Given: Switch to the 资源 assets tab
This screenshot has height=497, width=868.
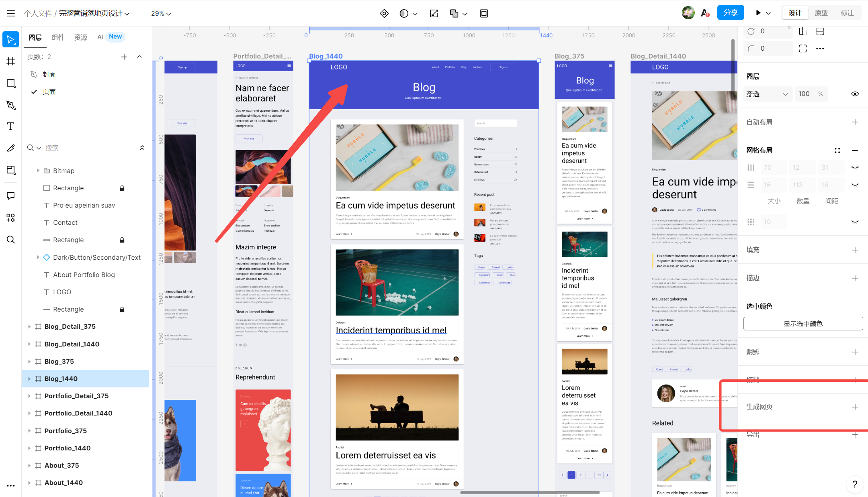Looking at the screenshot, I should tap(81, 37).
